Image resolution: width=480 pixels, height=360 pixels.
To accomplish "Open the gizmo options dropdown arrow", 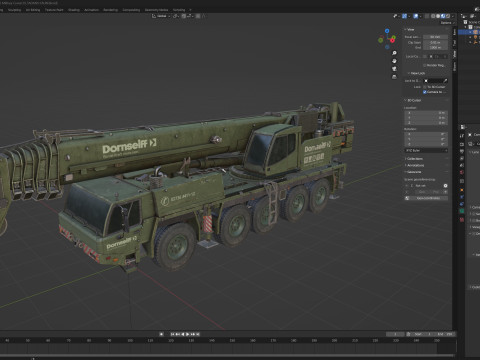I will [409, 16].
